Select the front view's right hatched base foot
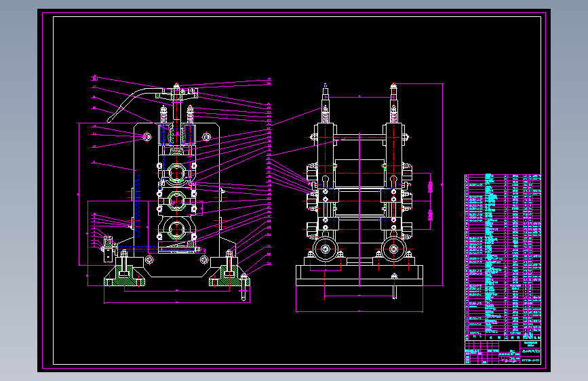Screen dimensions: 588x381 click(229, 277)
